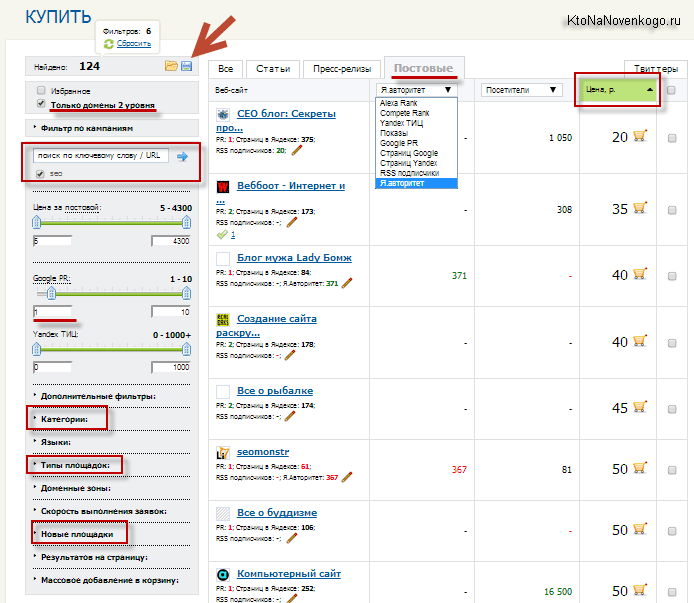This screenshot has height=603, width=694.
Task: Expand Дополнительные фильтры section
Action: (x=98, y=396)
